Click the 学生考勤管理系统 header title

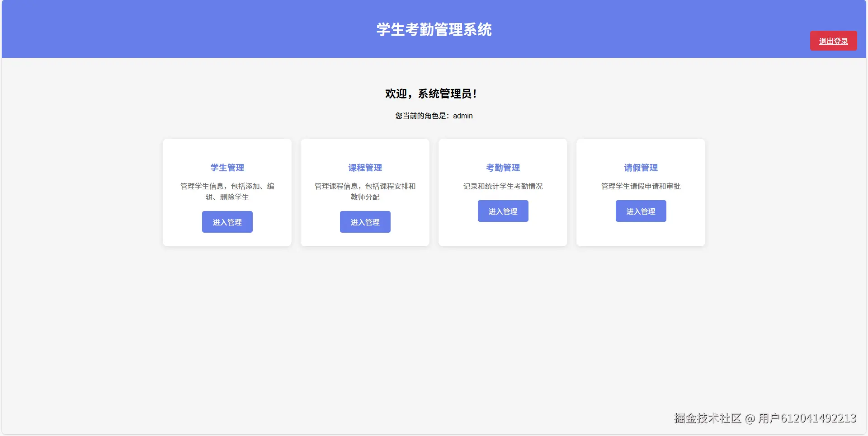pos(434,30)
